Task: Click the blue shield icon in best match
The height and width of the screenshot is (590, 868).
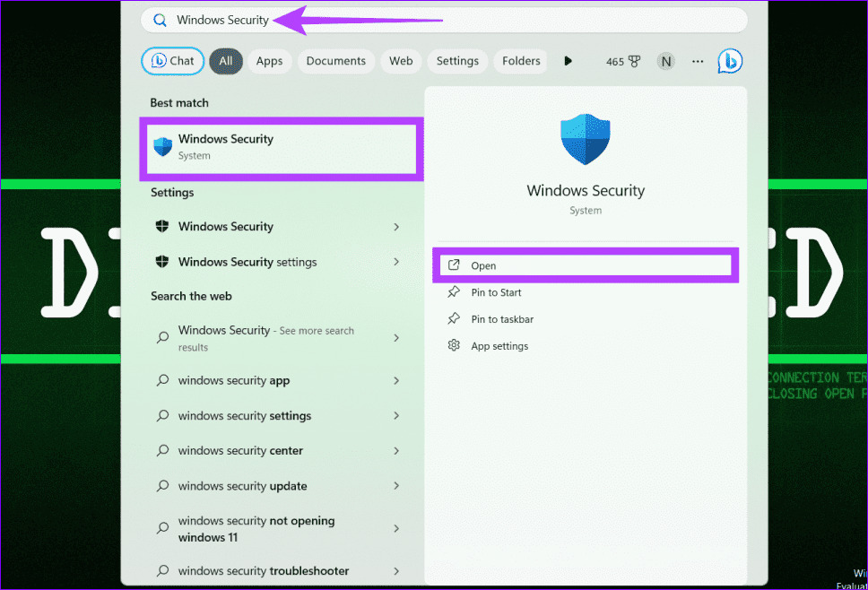Action: coord(163,147)
